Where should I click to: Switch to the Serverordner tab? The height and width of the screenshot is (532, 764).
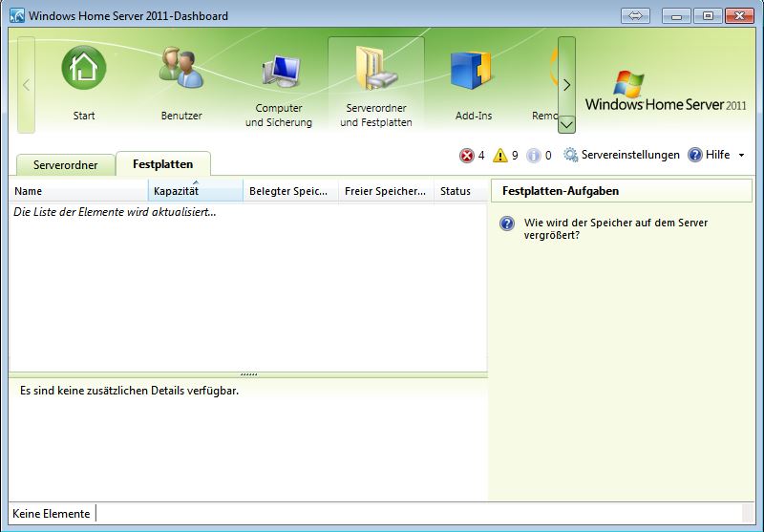[x=65, y=165]
